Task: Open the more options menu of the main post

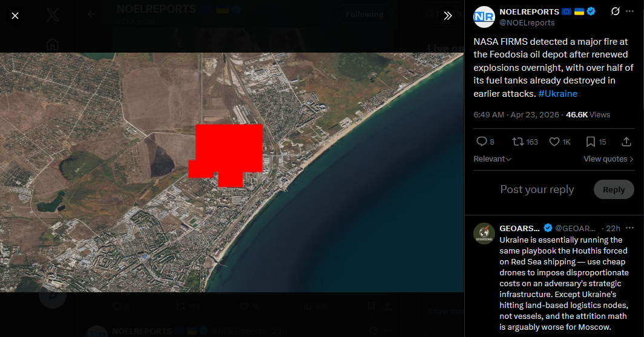Action: [629, 11]
